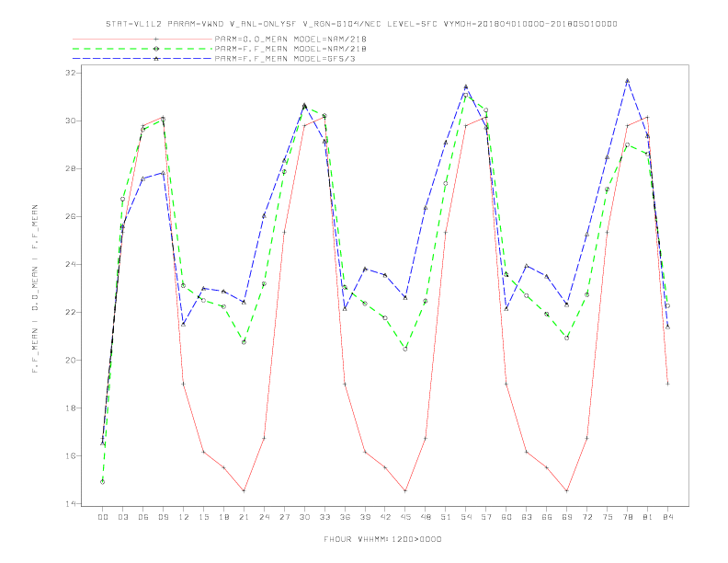
Task: Select legend entry PARM=O.O_MEAN MODEL=NAM/218
Action: pos(290,39)
